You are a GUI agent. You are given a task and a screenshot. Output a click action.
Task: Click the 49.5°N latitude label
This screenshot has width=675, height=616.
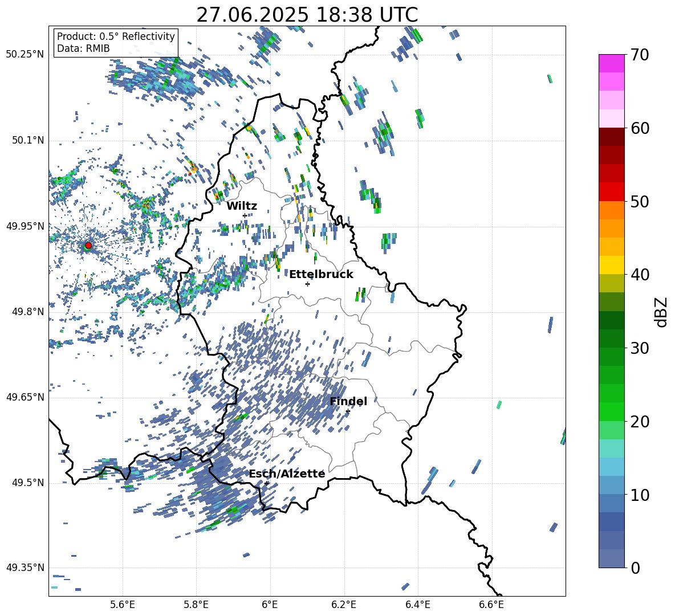tap(27, 483)
